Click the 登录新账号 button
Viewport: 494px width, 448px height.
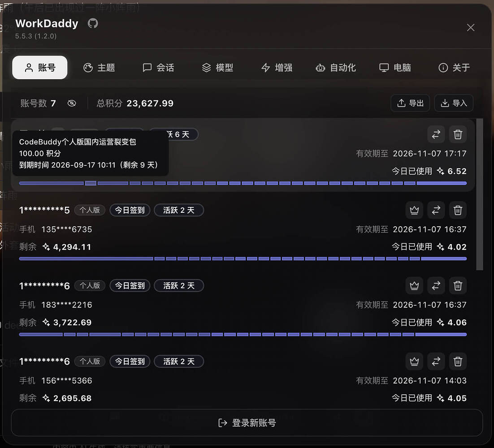tap(247, 423)
